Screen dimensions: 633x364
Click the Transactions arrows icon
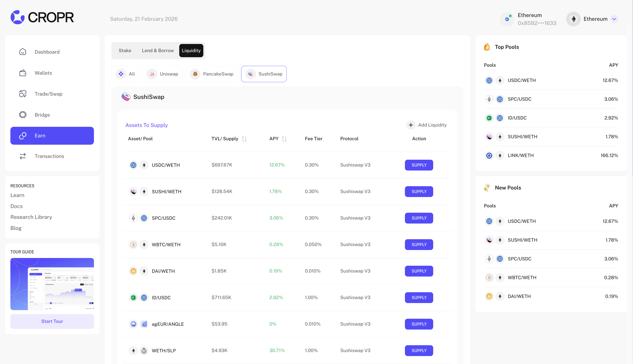(23, 156)
